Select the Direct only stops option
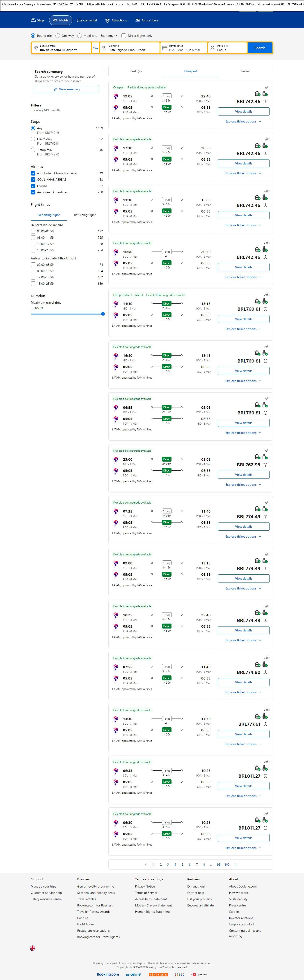 33,139
